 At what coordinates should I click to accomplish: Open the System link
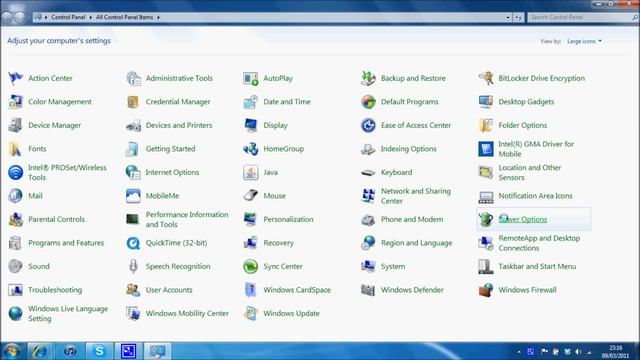(x=393, y=266)
